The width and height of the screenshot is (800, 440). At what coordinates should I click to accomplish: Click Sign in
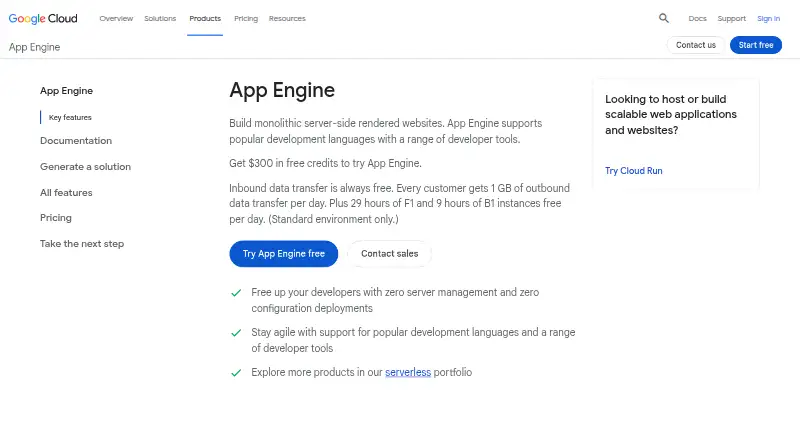pos(768,18)
